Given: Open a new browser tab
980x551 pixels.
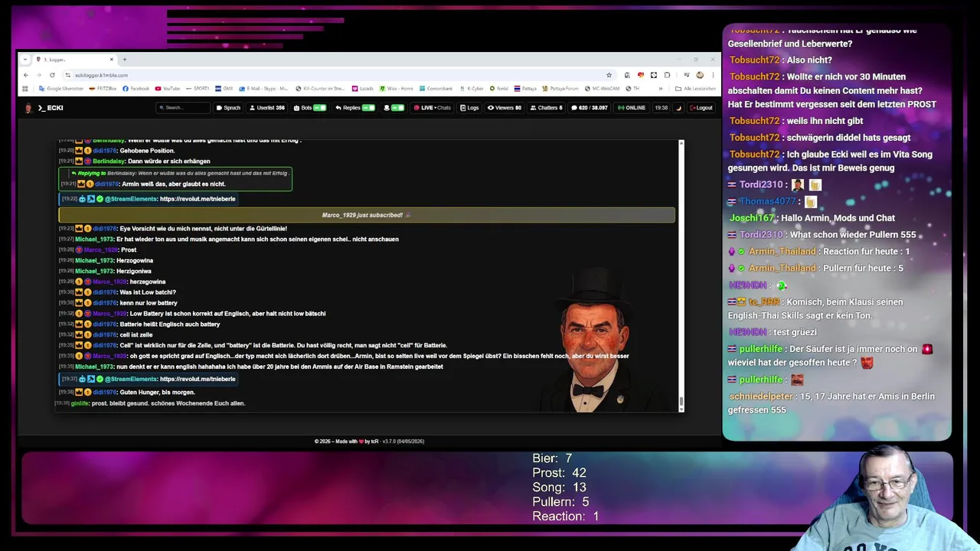Looking at the screenshot, I should [x=125, y=59].
